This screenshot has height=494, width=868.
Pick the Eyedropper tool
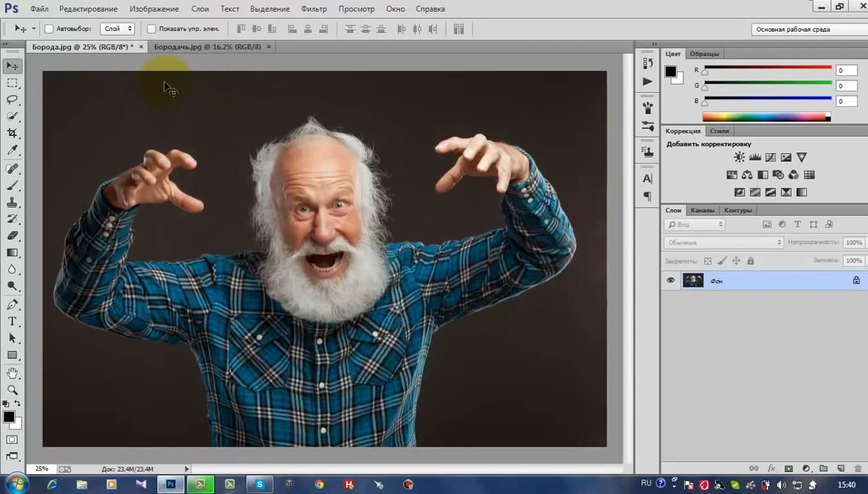[x=12, y=150]
